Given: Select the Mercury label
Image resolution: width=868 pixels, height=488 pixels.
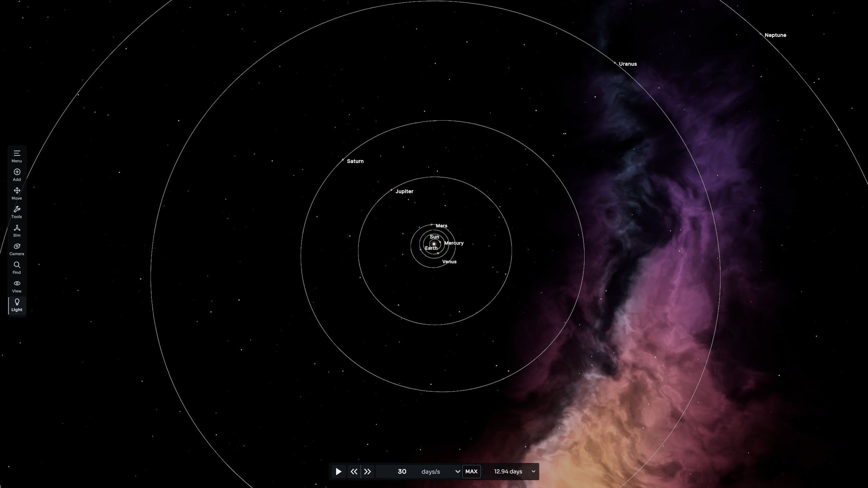Looking at the screenshot, I should (454, 243).
